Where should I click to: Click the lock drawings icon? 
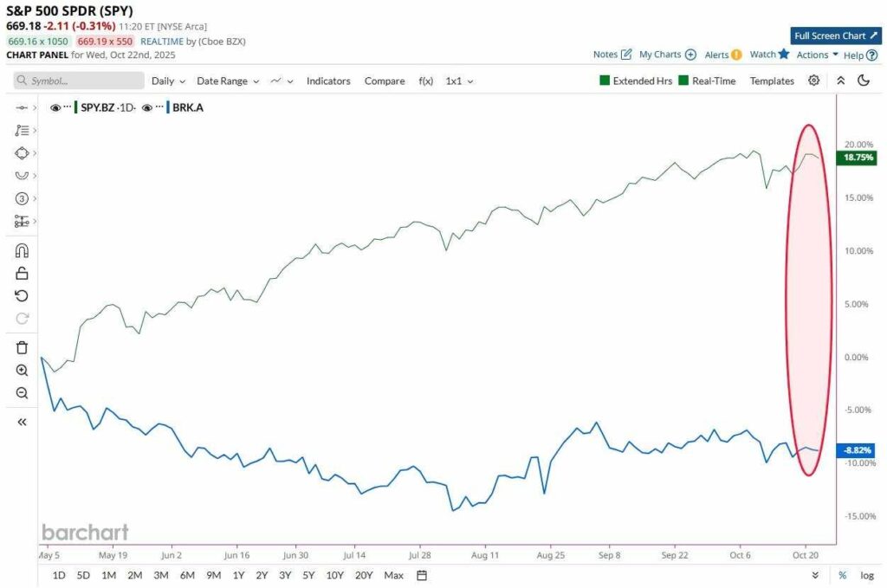click(23, 274)
